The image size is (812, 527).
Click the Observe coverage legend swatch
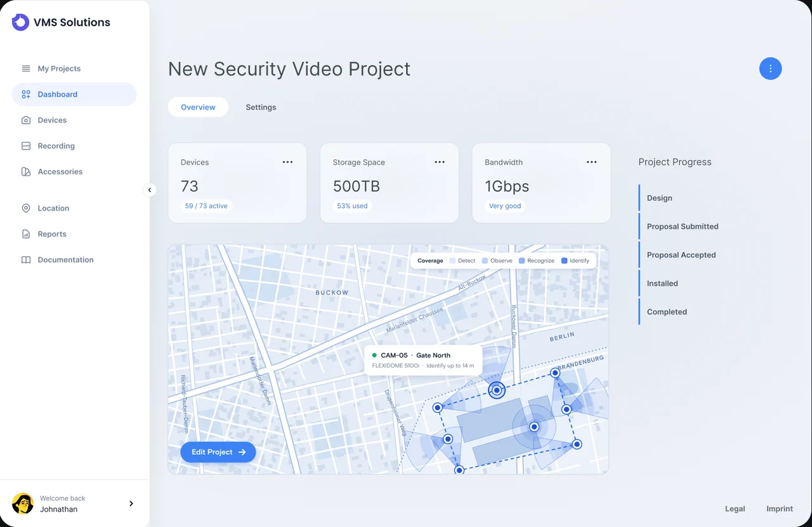(485, 261)
